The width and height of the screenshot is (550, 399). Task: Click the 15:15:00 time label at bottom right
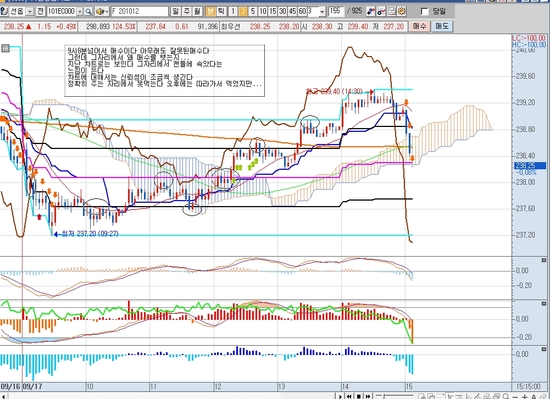coord(528,386)
